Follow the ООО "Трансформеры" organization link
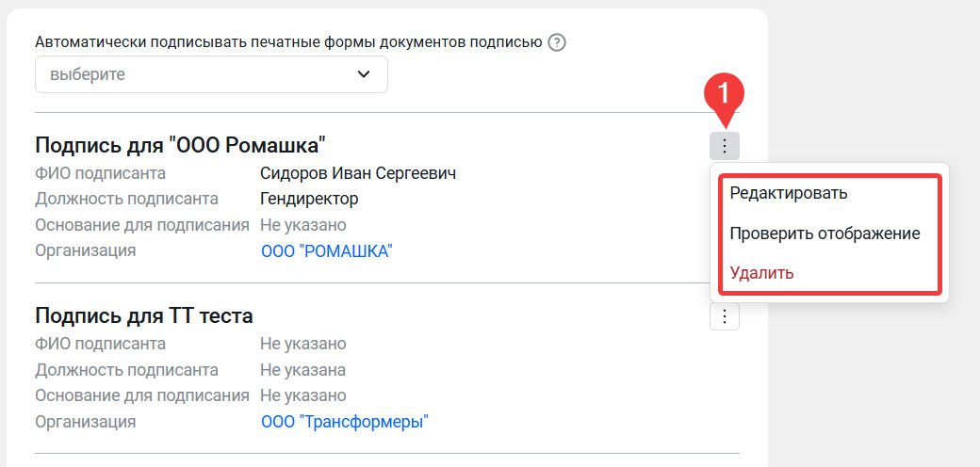Viewport: 980px width, 467px height. (x=344, y=422)
